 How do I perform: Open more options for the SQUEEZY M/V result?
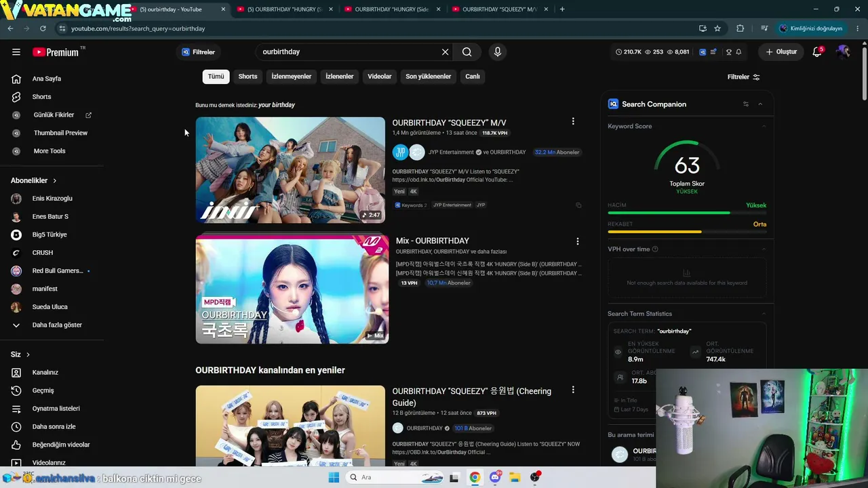pos(573,121)
